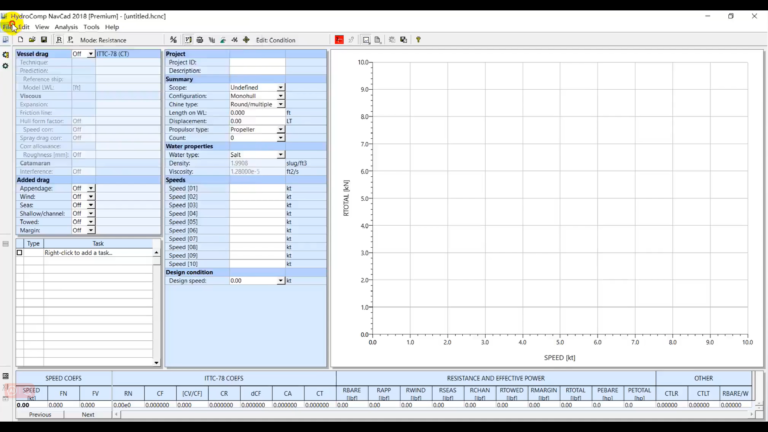Image resolution: width=768 pixels, height=432 pixels.
Task: Open the Tools menu
Action: point(91,27)
